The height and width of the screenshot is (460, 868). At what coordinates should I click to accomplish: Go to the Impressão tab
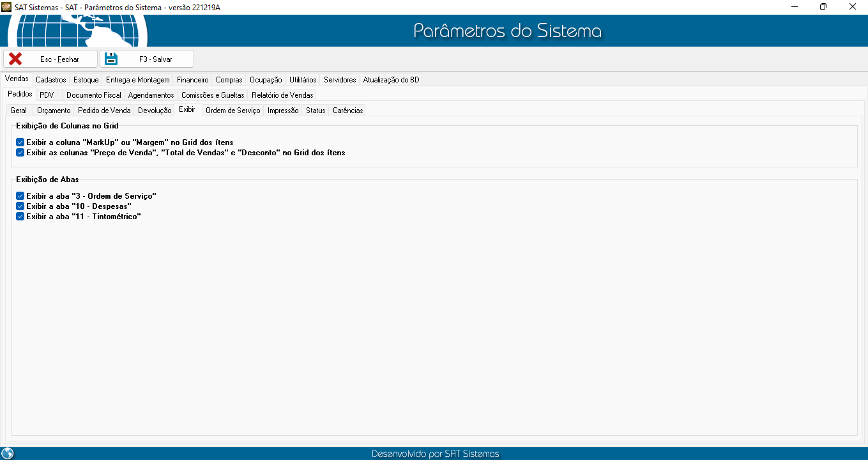[283, 111]
